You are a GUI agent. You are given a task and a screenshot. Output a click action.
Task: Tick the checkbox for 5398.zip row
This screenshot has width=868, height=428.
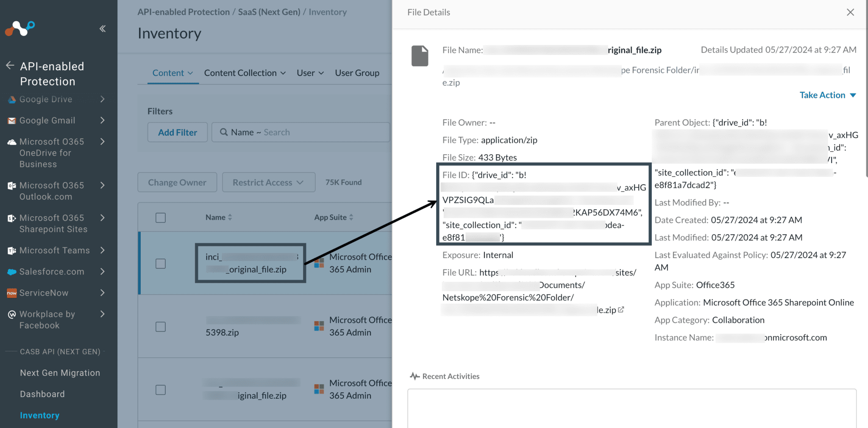161,327
